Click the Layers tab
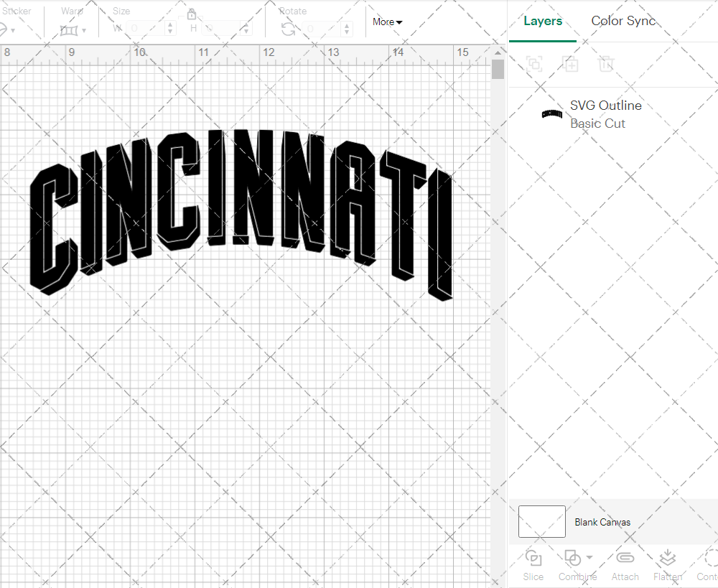The width and height of the screenshot is (718, 588). pos(543,21)
